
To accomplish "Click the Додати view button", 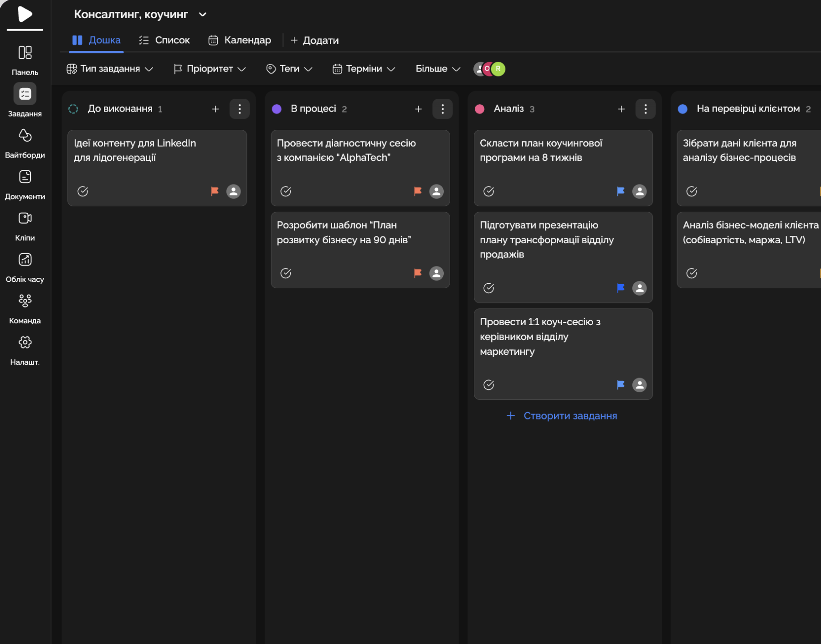I will (x=314, y=40).
